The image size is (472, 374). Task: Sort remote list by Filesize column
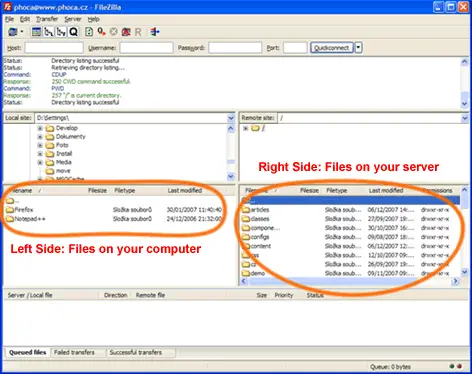[309, 190]
